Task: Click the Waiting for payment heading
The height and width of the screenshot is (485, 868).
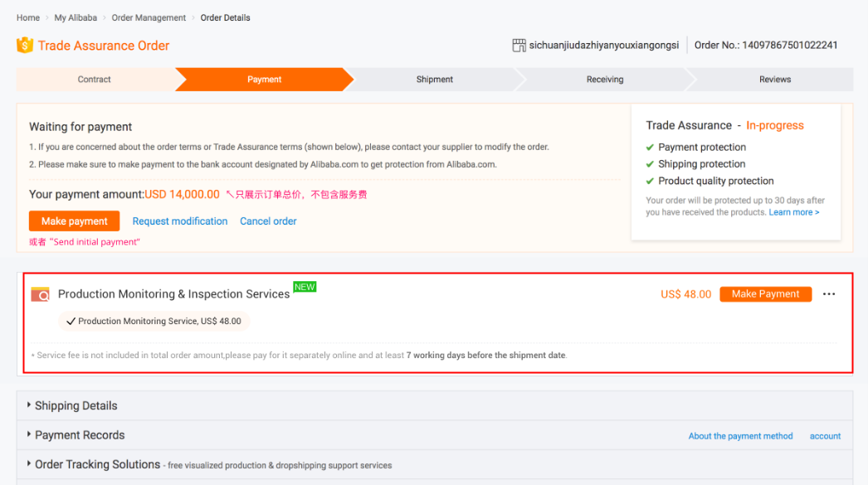Action: pyautogui.click(x=80, y=127)
